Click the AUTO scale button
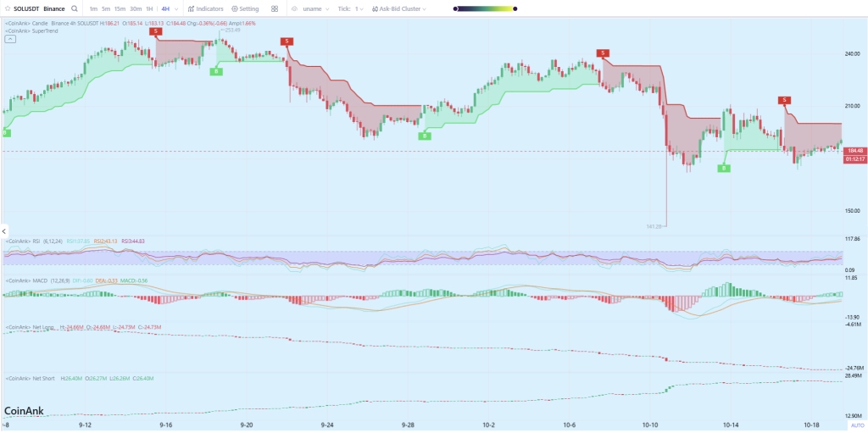Image resolution: width=868 pixels, height=433 pixels. pyautogui.click(x=856, y=425)
